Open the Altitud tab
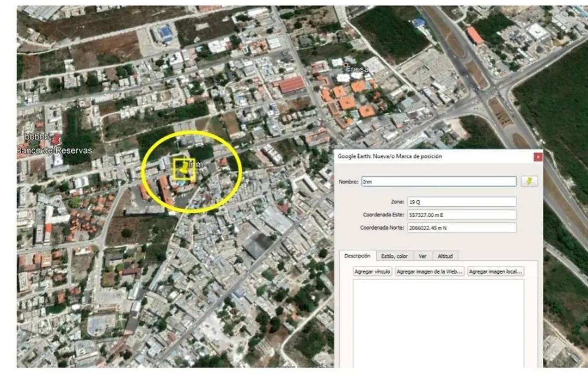 (445, 256)
